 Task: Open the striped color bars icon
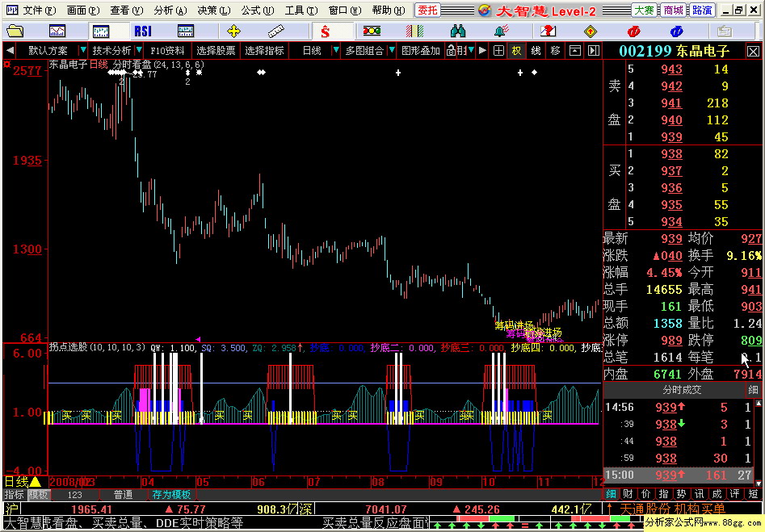pyautogui.click(x=414, y=31)
